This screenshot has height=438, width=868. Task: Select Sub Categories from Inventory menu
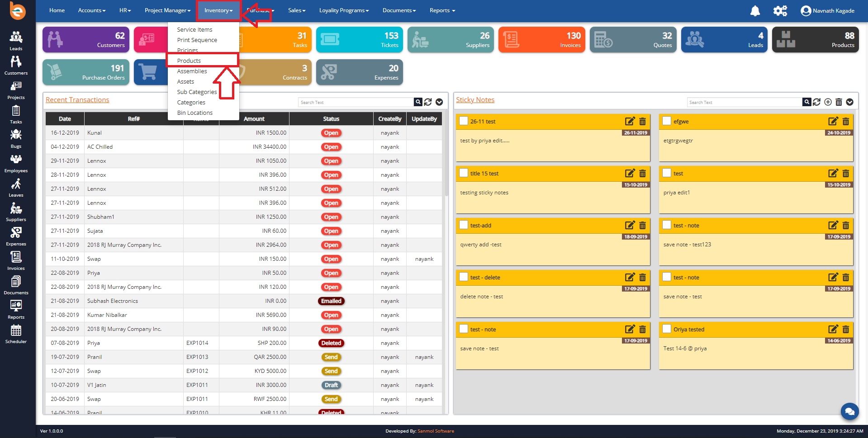point(197,92)
